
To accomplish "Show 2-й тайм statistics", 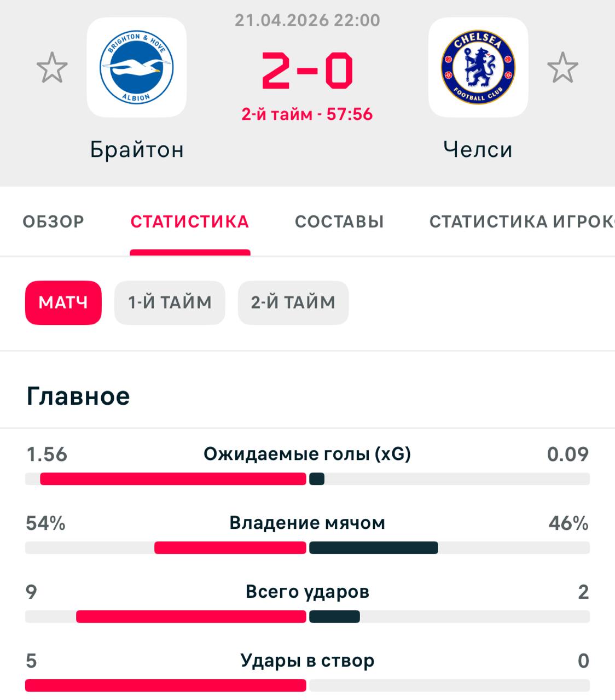I will point(293,302).
